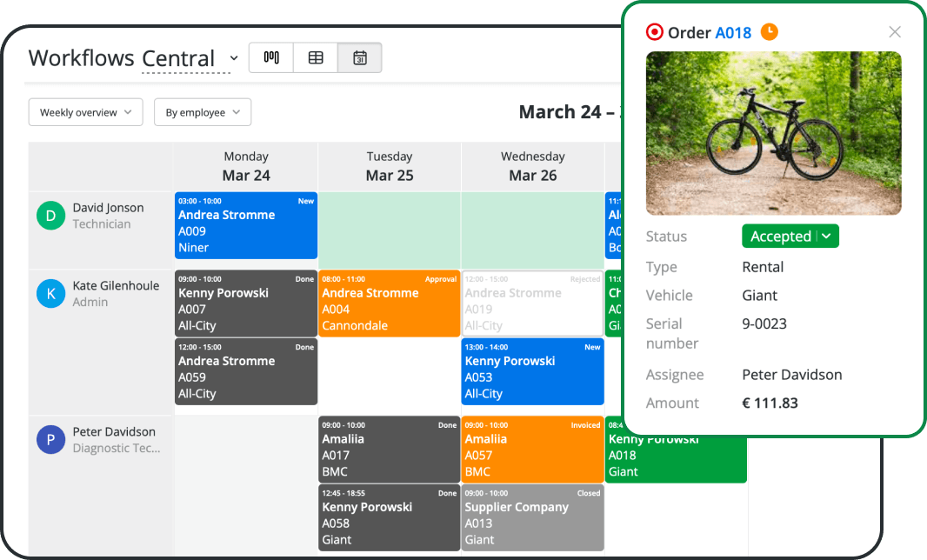Image resolution: width=927 pixels, height=560 pixels.
Task: Click the Kate Gilenhoule employee name
Action: click(x=116, y=285)
